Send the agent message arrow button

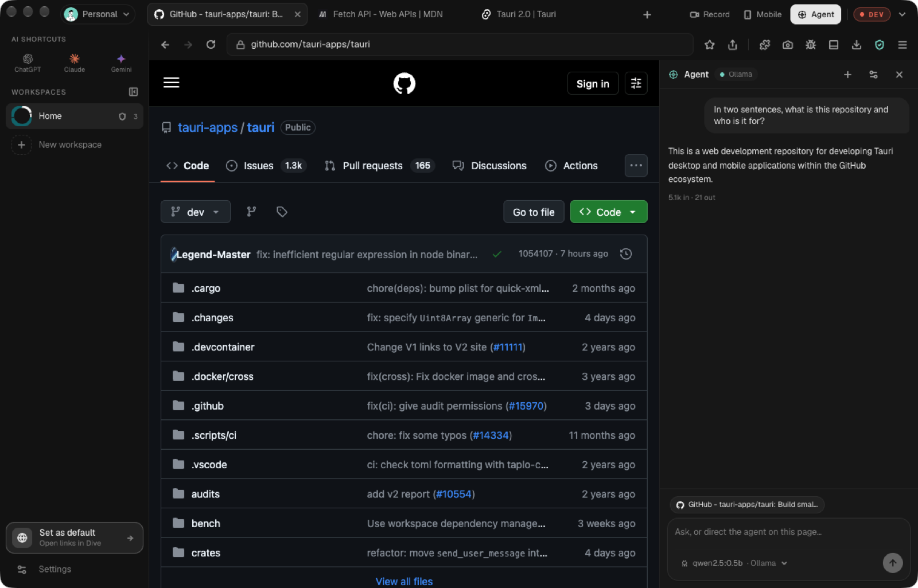(x=893, y=563)
